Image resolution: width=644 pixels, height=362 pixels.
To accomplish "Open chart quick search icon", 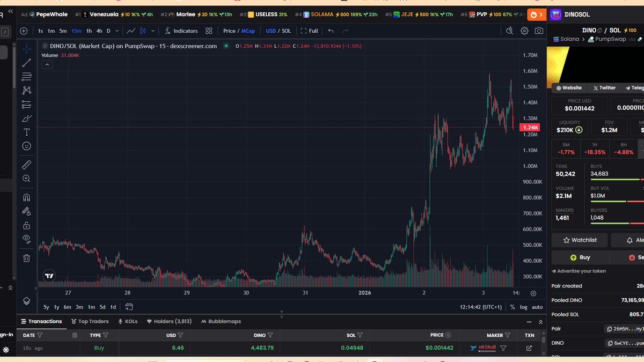I will [x=510, y=31].
